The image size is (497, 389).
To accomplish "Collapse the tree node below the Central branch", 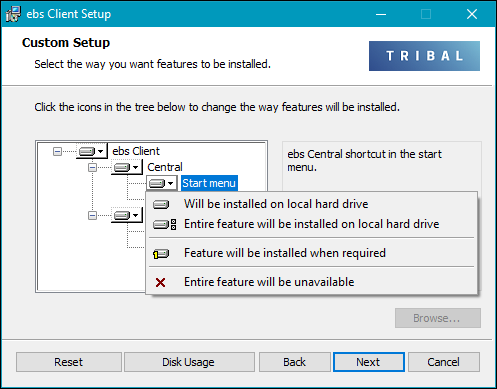I will click(92, 215).
